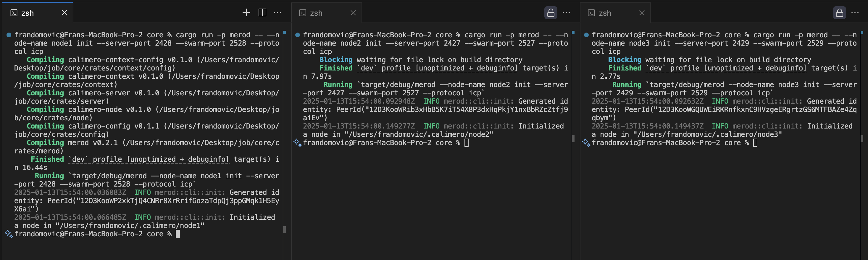Click sparkle icon at node1 terminal prompt

pos(9,234)
